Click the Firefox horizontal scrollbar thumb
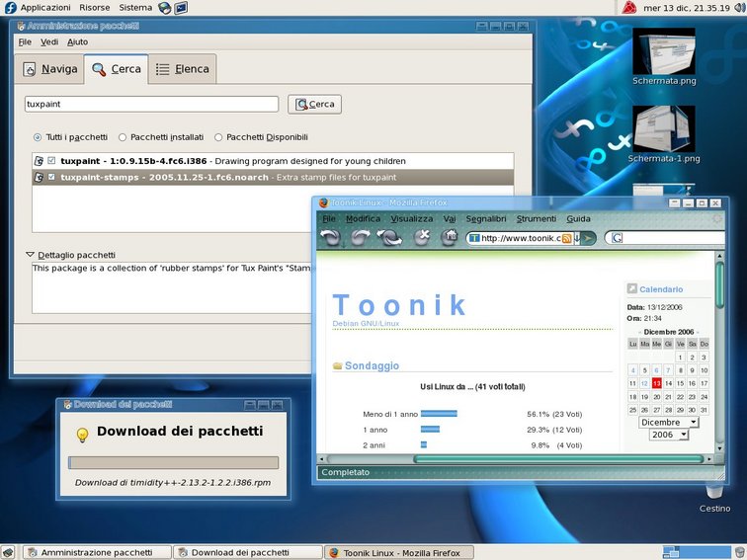This screenshot has height=560, width=747. tap(558, 459)
